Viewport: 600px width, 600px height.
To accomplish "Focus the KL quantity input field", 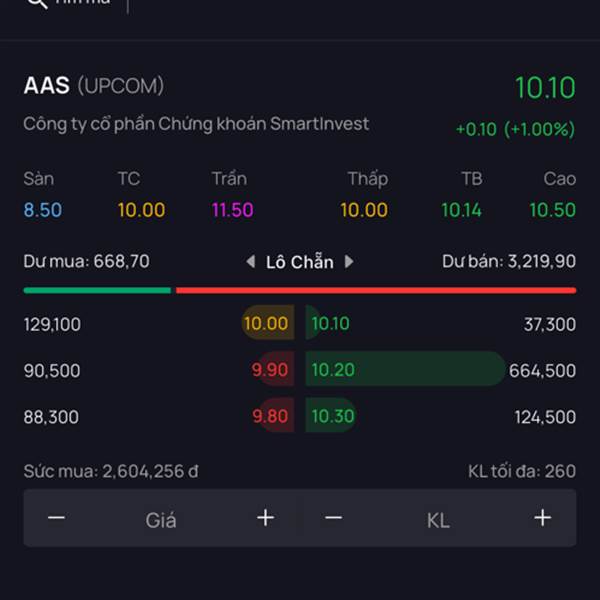I will (x=438, y=518).
